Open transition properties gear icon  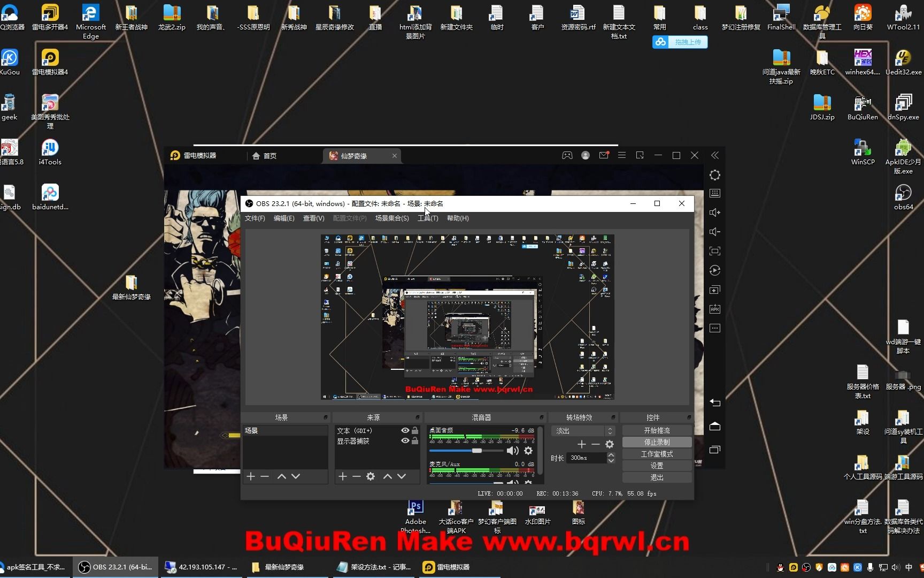pos(610,444)
